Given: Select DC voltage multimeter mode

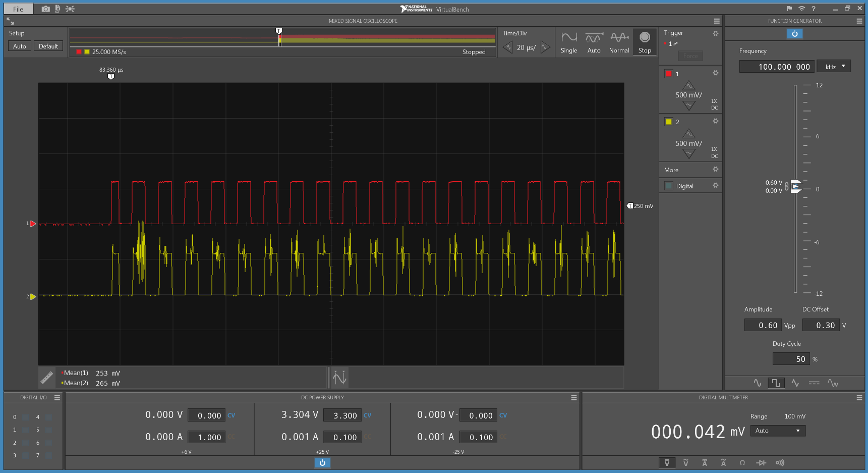Looking at the screenshot, I should click(667, 463).
